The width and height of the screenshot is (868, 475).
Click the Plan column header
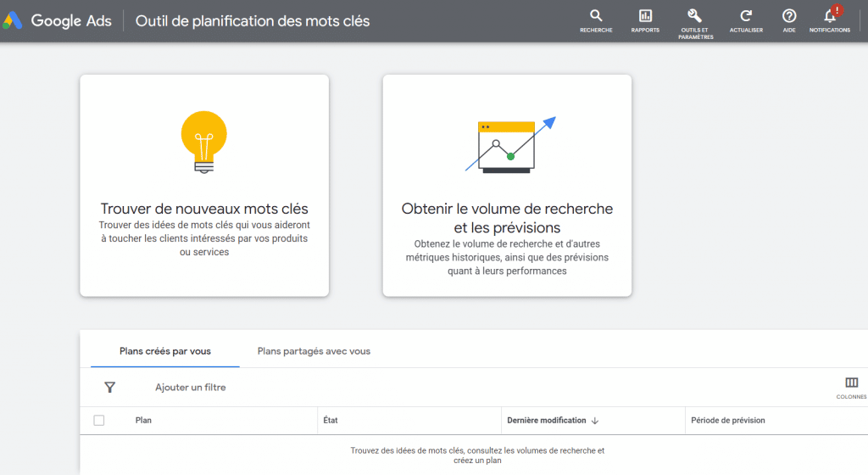tap(143, 421)
